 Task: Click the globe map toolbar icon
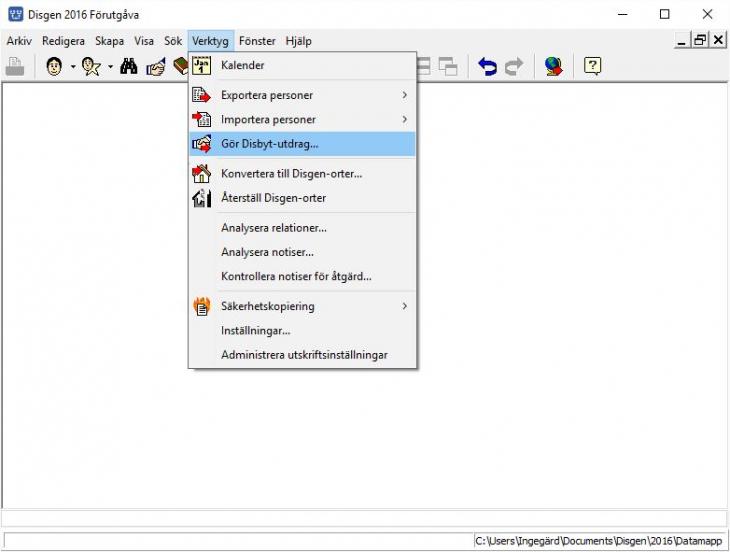[554, 67]
